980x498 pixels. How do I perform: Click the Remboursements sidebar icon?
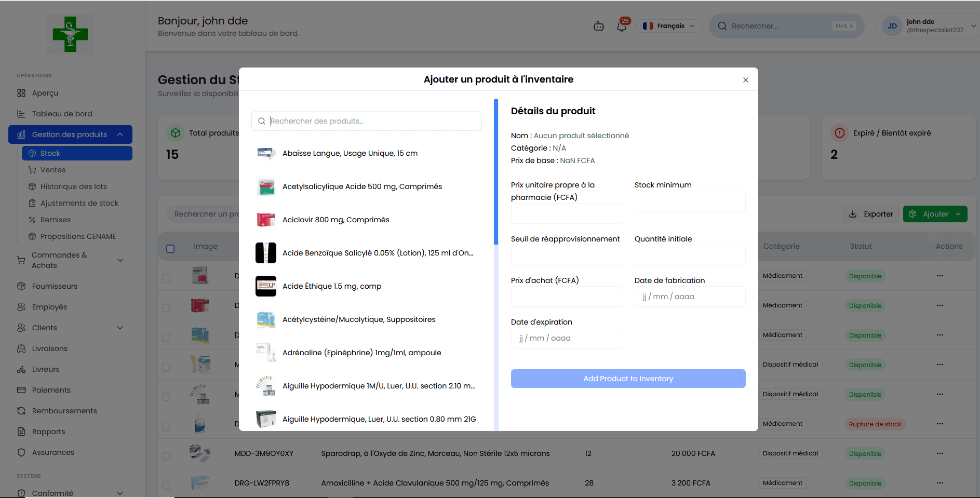[x=21, y=411]
